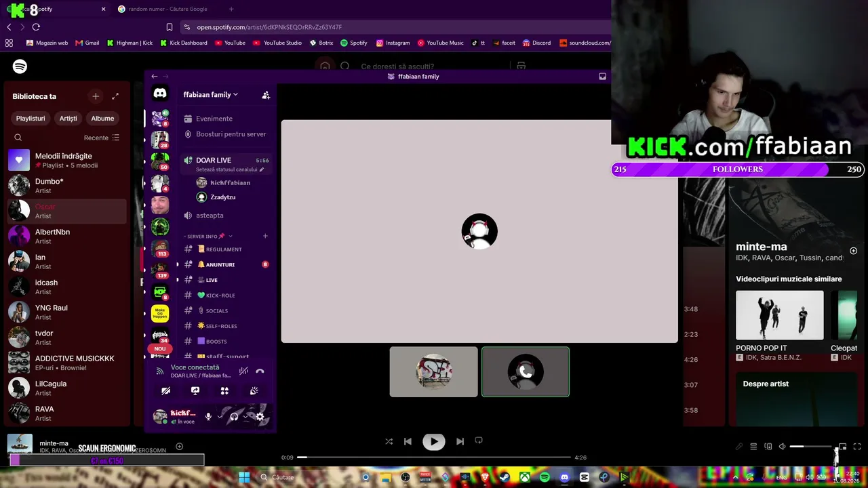Open Gmail bookmark
868x488 pixels.
(x=87, y=43)
